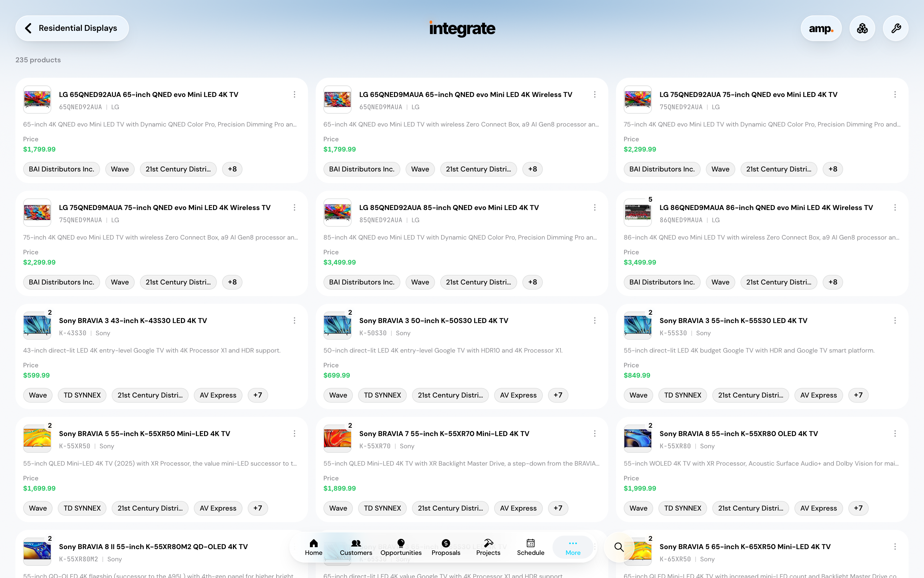Click Wave tag on LG 86QNED9MAUA card

(x=720, y=282)
